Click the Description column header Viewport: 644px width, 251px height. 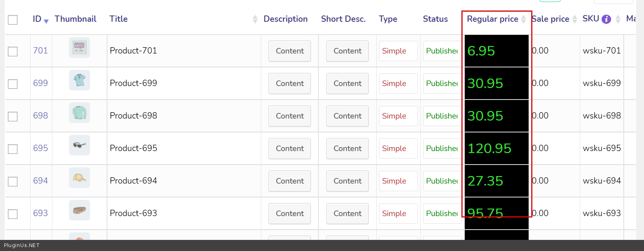pos(286,19)
